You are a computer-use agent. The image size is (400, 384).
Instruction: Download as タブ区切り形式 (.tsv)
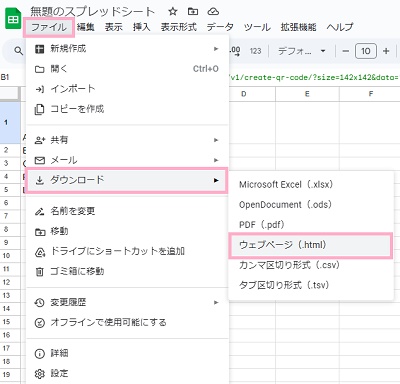(311, 285)
